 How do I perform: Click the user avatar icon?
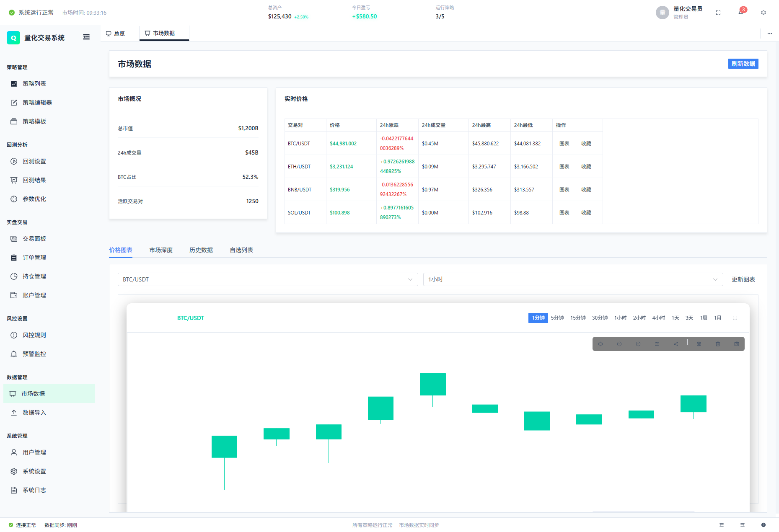coord(663,13)
